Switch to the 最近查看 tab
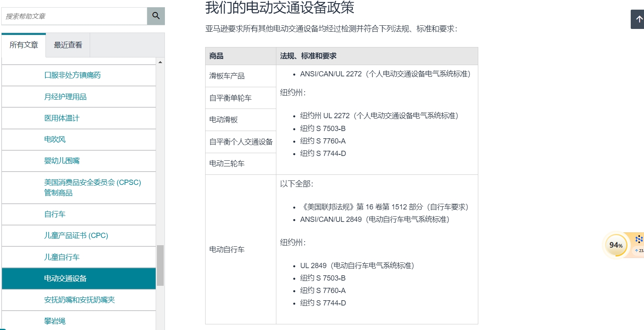This screenshot has width=644, height=330. 68,45
